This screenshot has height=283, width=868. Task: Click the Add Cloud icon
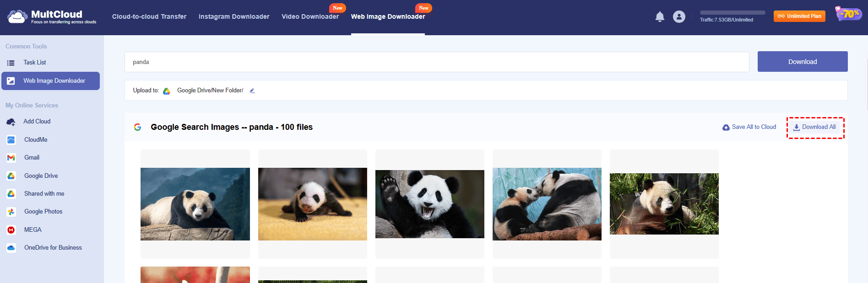tap(11, 122)
